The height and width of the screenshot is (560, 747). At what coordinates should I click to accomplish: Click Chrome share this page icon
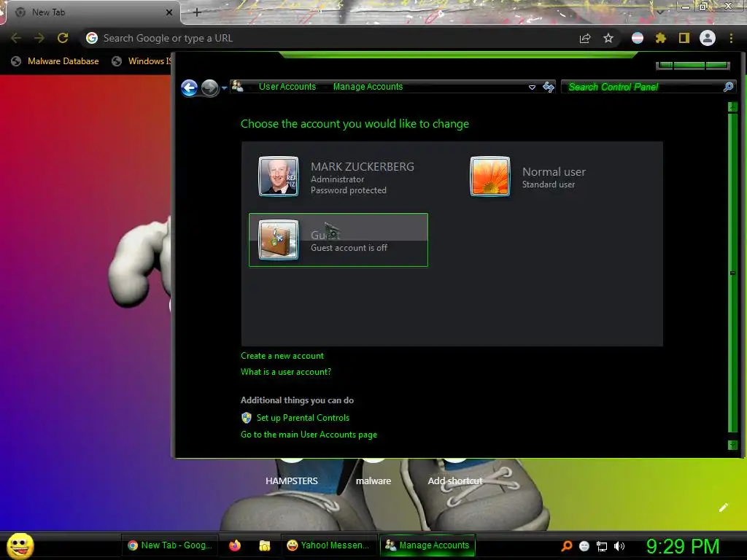585,38
